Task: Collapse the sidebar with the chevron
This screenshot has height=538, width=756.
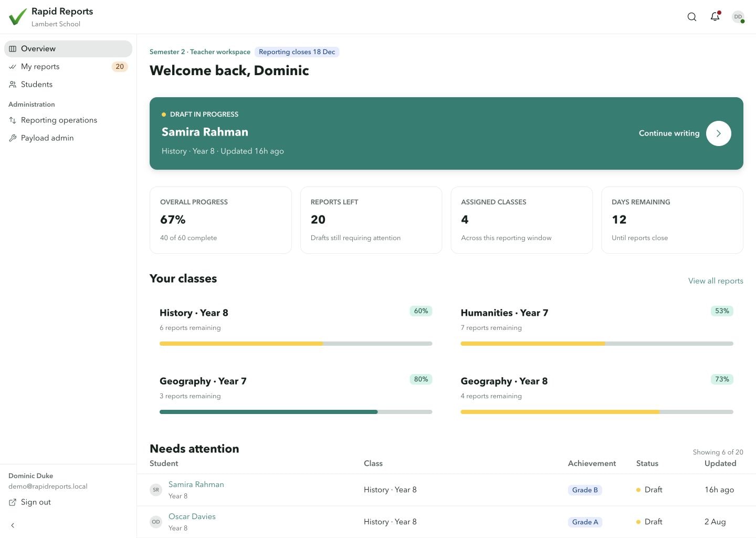Action: click(13, 525)
